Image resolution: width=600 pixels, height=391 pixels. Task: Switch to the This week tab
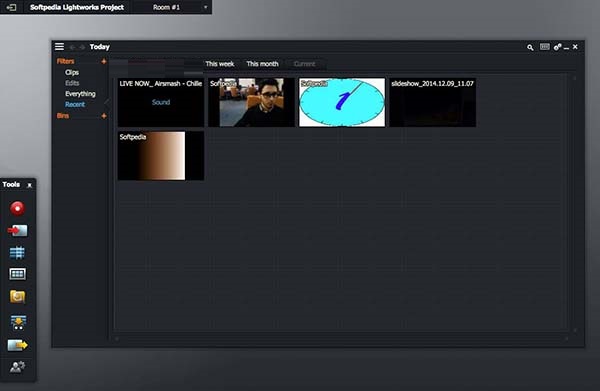(x=220, y=64)
